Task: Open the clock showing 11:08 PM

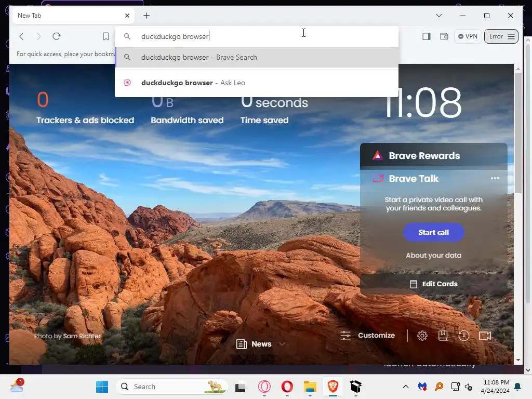Action: tap(495, 387)
